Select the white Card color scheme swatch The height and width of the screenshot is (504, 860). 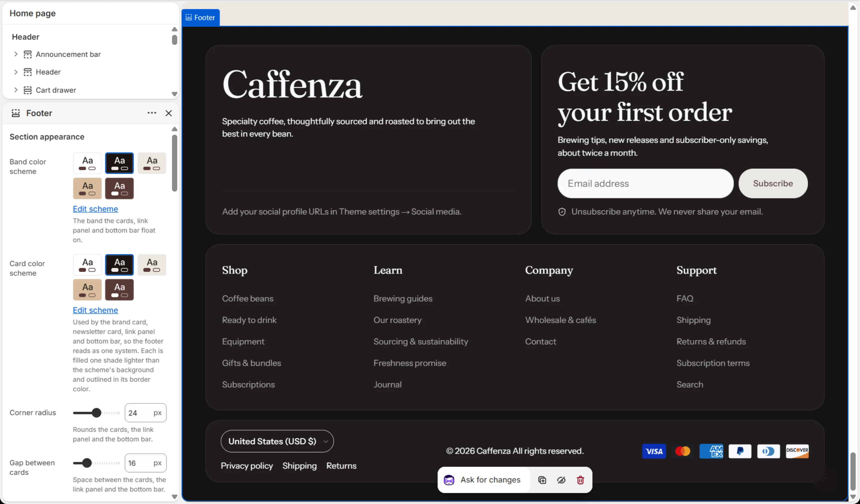[87, 265]
